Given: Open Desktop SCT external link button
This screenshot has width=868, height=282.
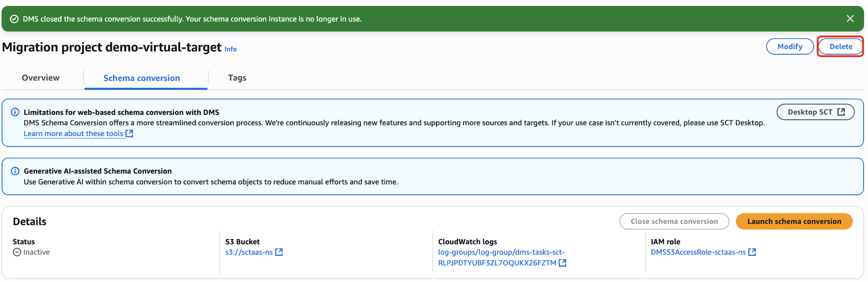Looking at the screenshot, I should click(x=815, y=112).
